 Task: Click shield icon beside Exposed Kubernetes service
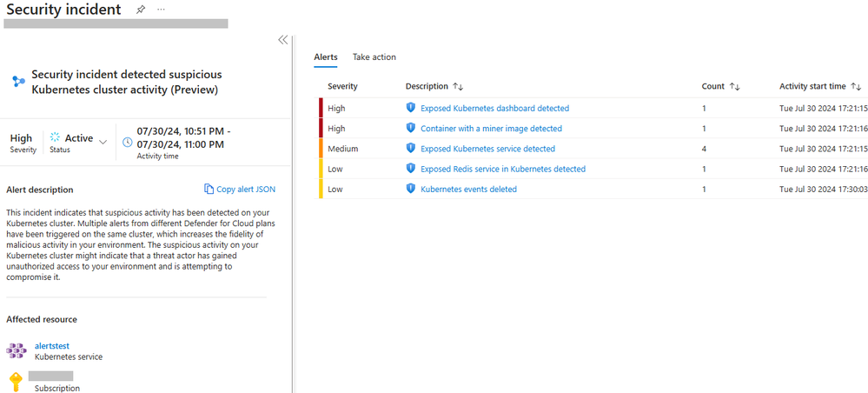[x=410, y=148]
